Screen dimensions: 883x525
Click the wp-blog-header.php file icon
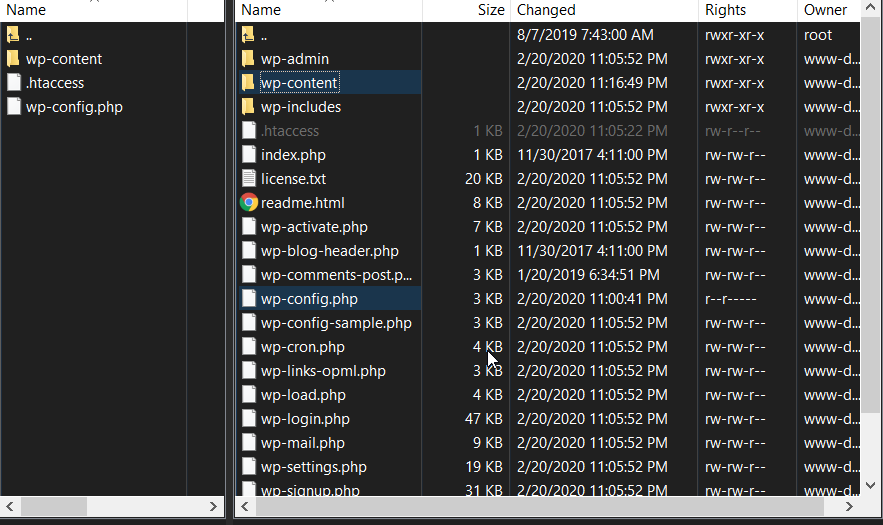tap(248, 251)
